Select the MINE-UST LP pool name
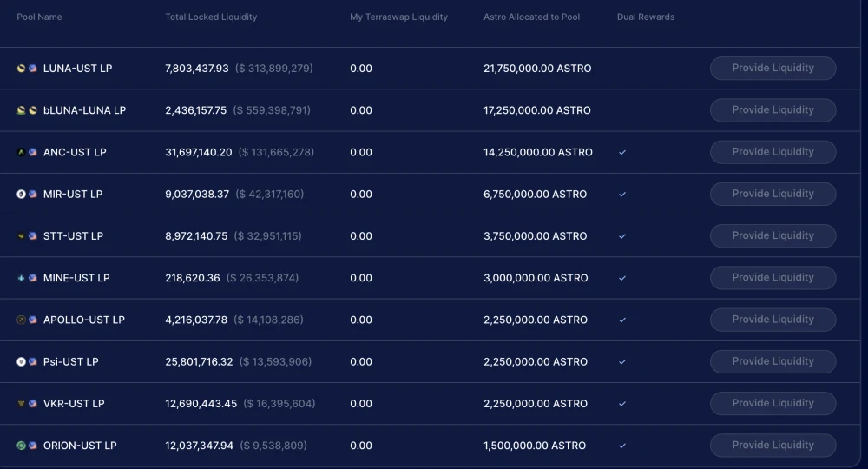The width and height of the screenshot is (868, 469). point(76,278)
